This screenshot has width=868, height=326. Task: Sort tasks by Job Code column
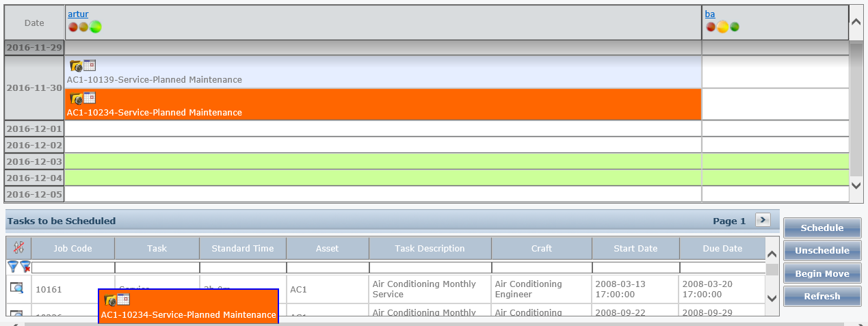point(73,249)
